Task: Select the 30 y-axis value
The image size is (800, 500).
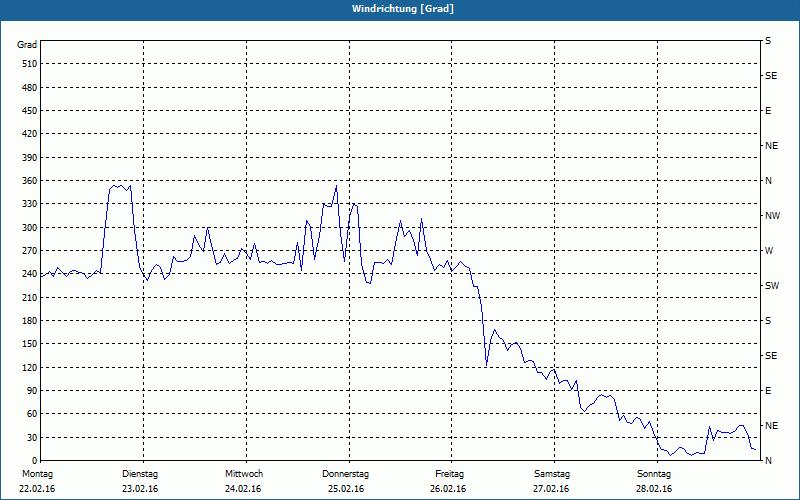Action: coord(32,437)
